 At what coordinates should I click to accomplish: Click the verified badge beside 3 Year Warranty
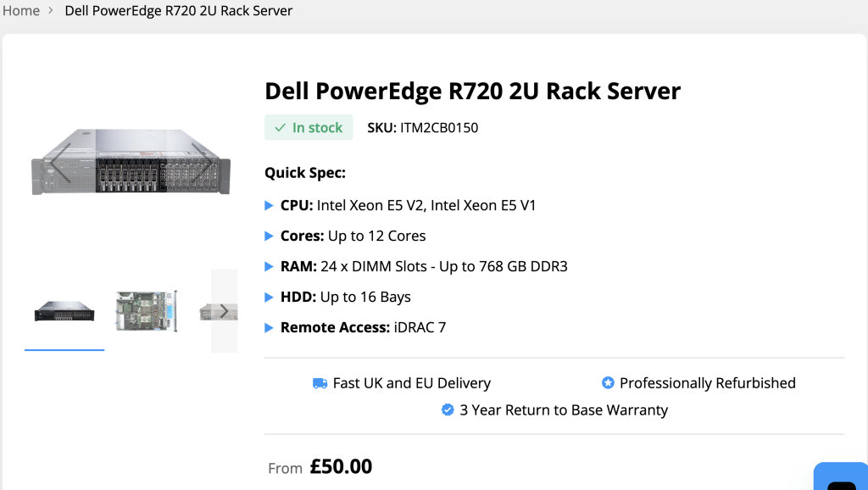(x=448, y=410)
